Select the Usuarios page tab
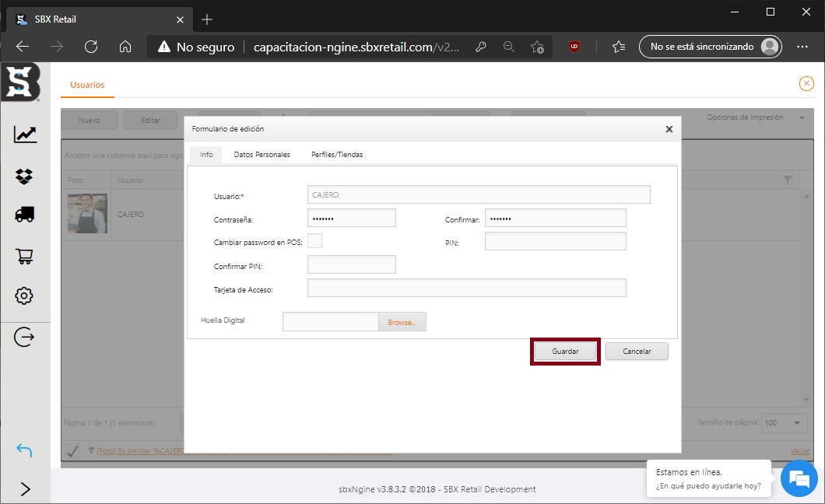825x504 pixels. [87, 85]
